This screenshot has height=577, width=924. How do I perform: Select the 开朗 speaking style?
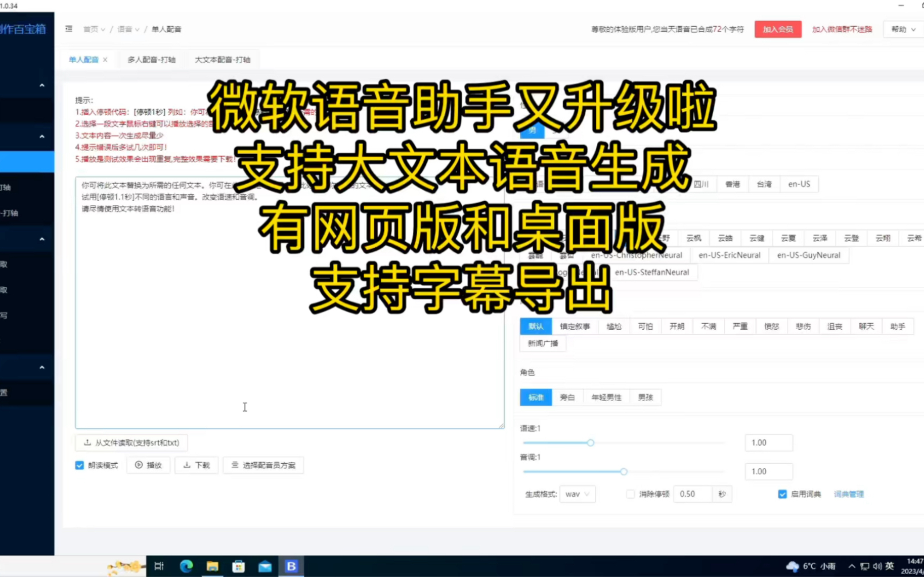tap(677, 326)
